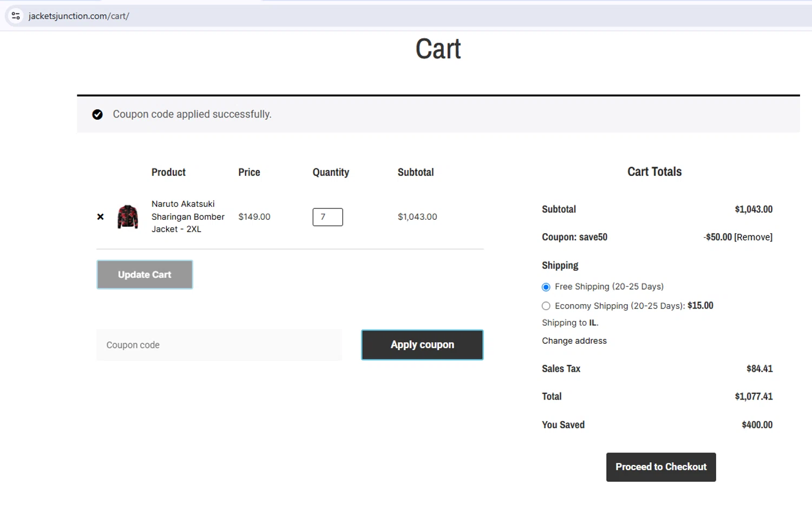Click the Coupon code applied successfully message
Screen dimensions: 812x518
tap(192, 114)
